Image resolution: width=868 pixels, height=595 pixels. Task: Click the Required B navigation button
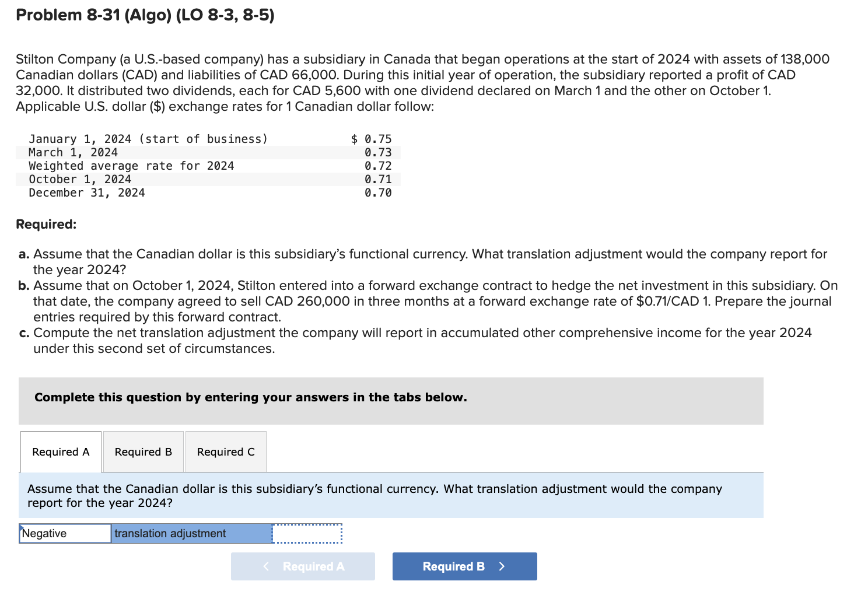click(464, 566)
